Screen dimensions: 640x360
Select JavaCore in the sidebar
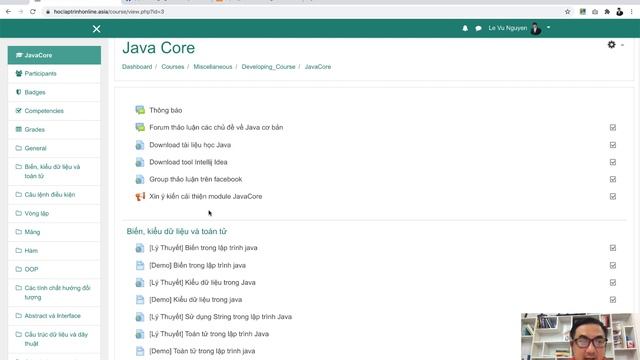[x=54, y=55]
